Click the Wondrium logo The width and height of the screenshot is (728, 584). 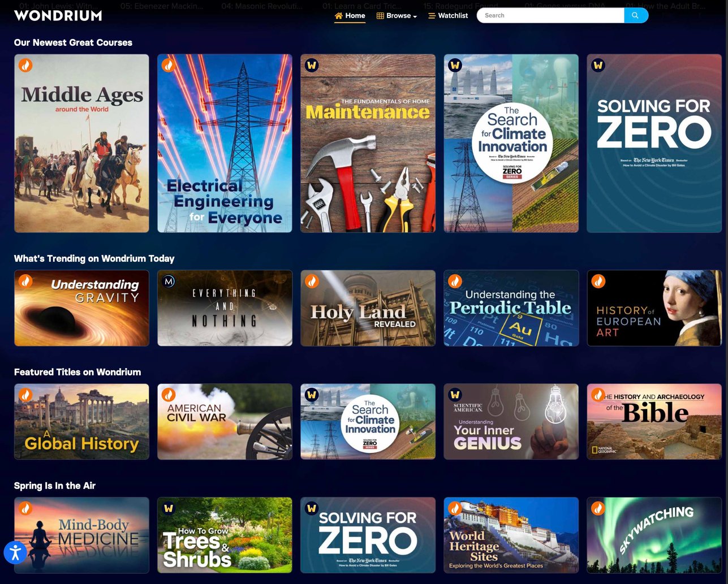[58, 16]
